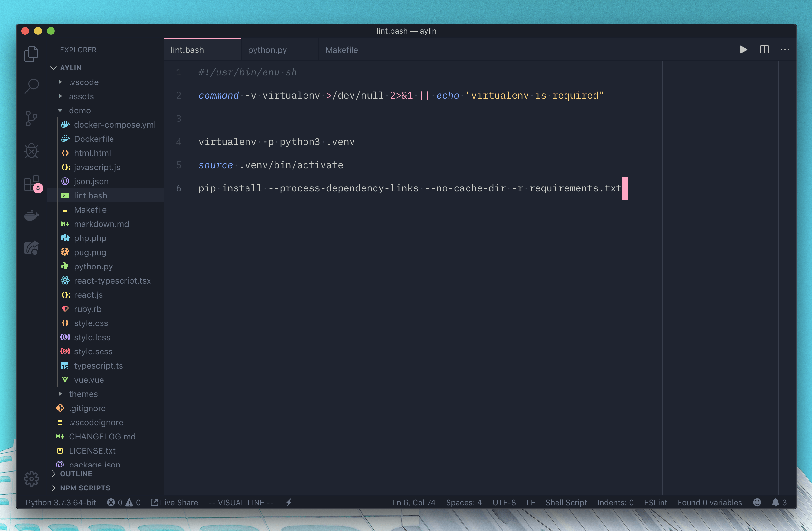Image resolution: width=812 pixels, height=531 pixels.
Task: Open the Source Control view
Action: pos(32,119)
